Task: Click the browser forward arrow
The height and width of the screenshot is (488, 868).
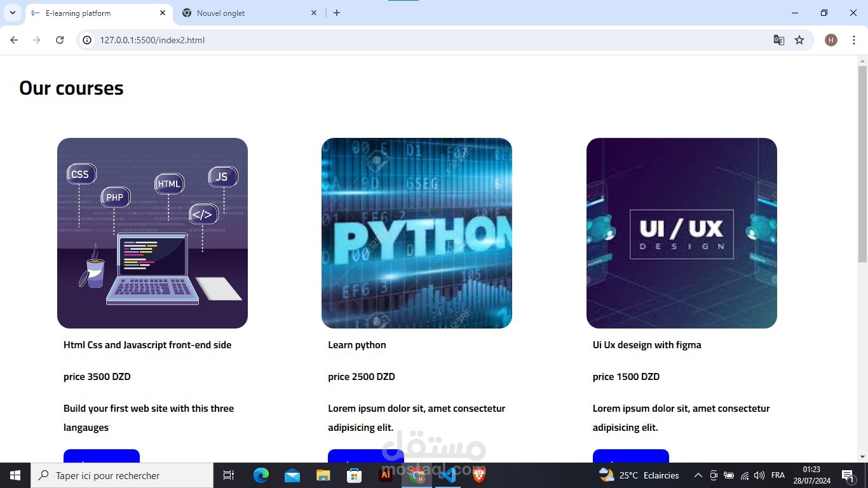Action: point(37,40)
